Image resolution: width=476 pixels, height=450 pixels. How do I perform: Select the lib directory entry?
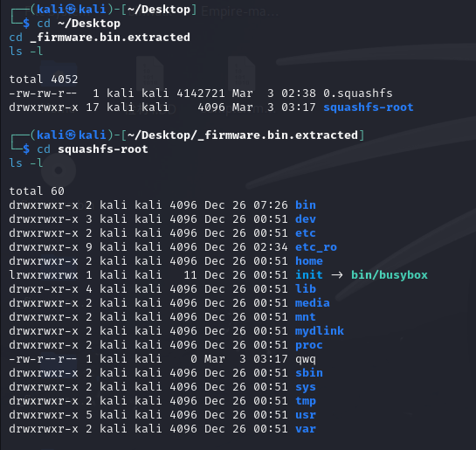pos(306,288)
